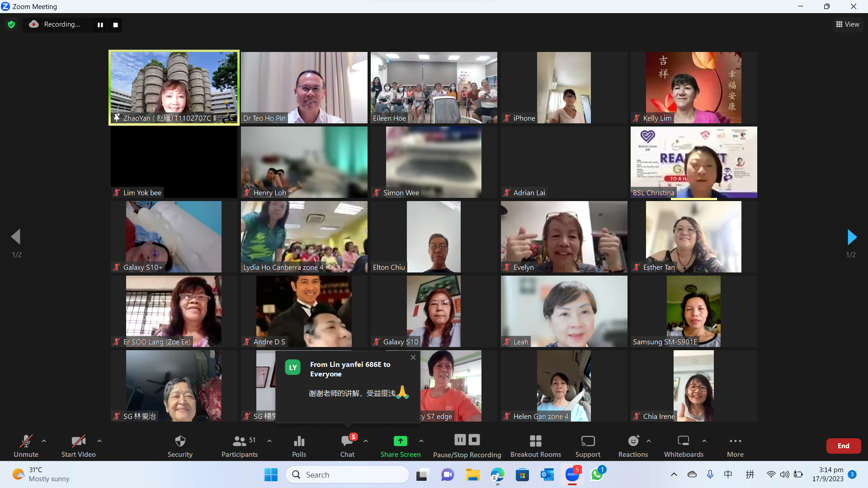Open the Whiteboards icon
Viewport: 868px width, 488px height.
tap(684, 441)
